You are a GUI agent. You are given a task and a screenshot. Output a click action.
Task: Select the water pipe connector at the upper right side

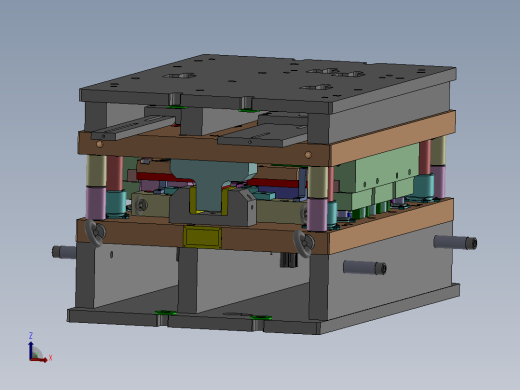point(455,242)
